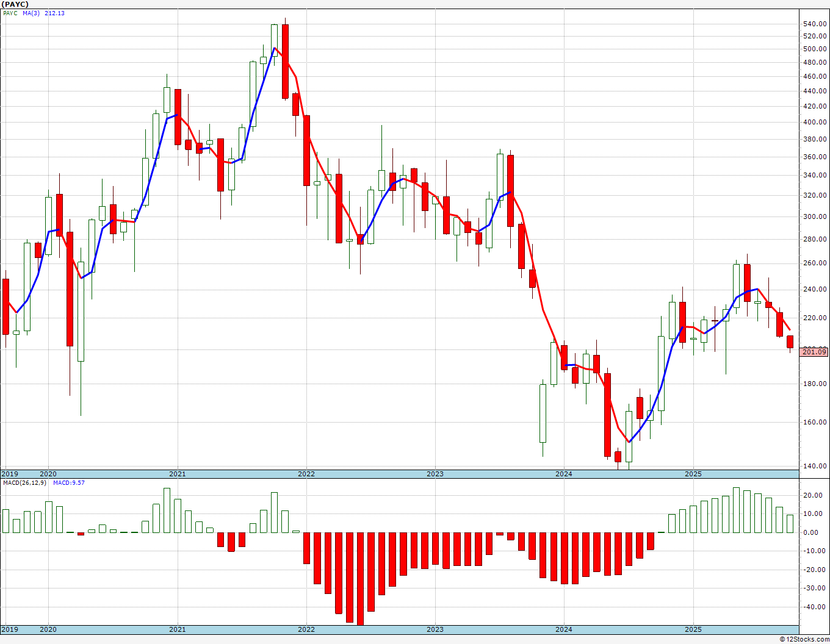
Task: Click the 2020 label on price chart time axis
Action: click(48, 474)
